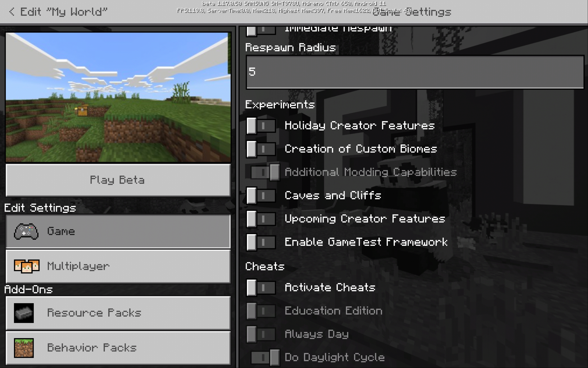Turn on Caves and Cliffs experiment
Image resolution: width=588 pixels, height=368 pixels.
(x=261, y=196)
